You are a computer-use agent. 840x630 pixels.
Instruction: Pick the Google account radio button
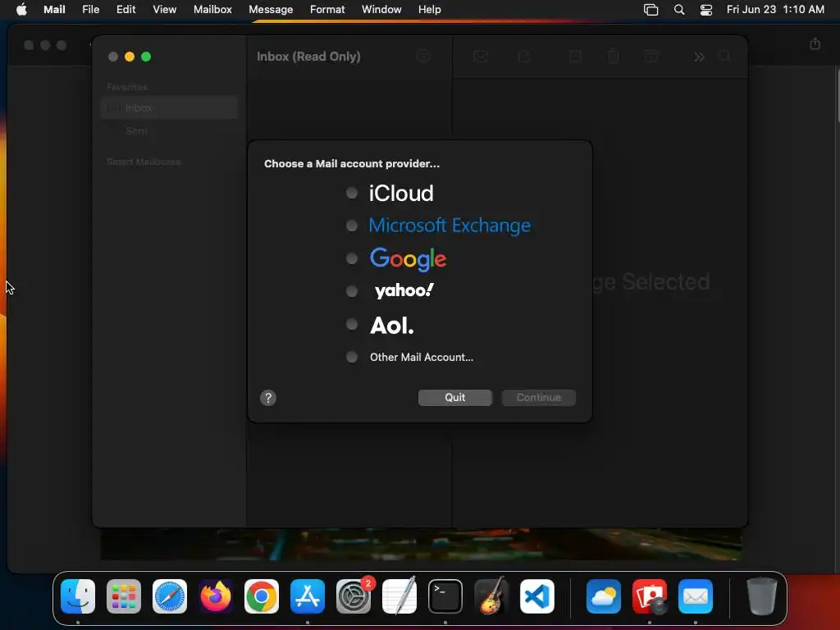point(351,258)
